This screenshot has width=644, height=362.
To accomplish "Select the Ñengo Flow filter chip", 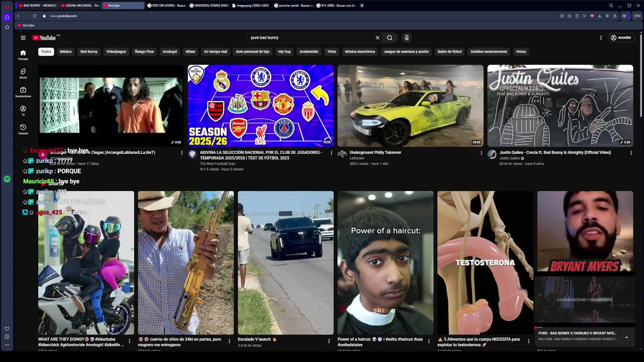I will pyautogui.click(x=144, y=51).
